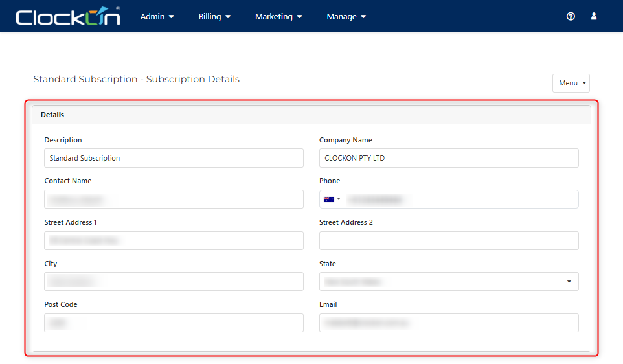Select the Post Code input
Screen dimensions: 623x364
pos(174,323)
